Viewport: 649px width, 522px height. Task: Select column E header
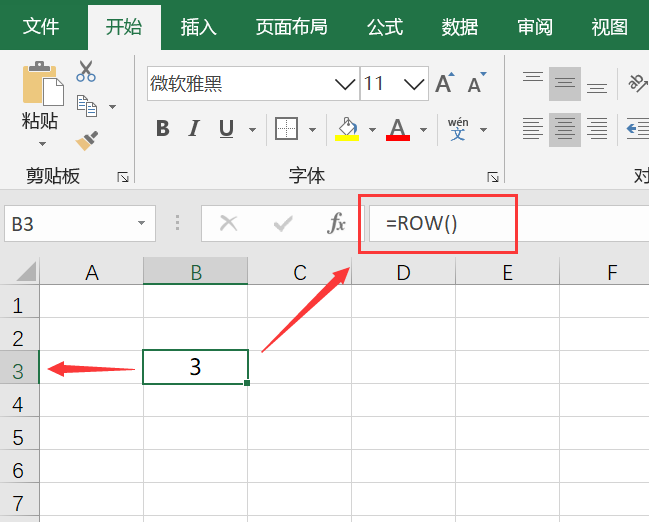tap(507, 272)
